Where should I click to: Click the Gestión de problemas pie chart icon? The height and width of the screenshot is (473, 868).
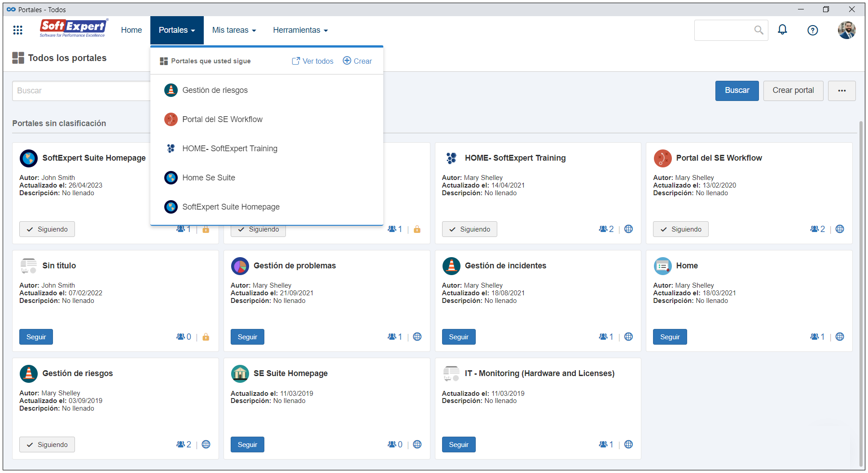(x=240, y=266)
